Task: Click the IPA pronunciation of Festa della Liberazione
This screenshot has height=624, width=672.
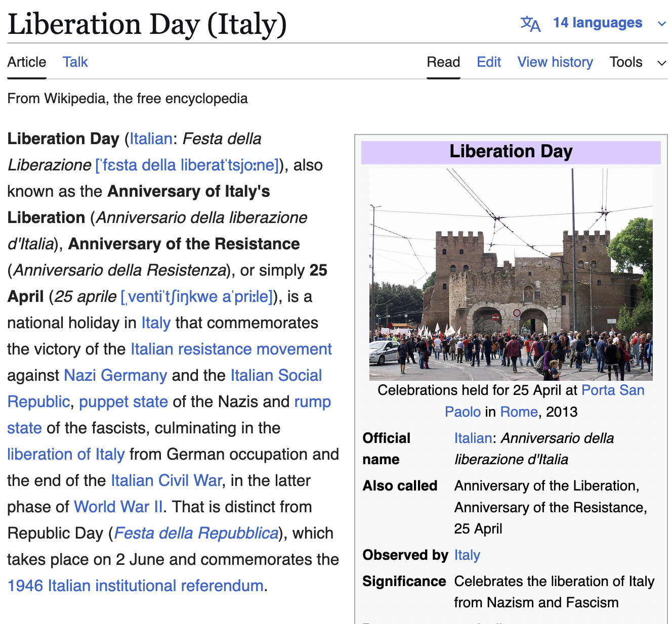Action: (x=187, y=165)
